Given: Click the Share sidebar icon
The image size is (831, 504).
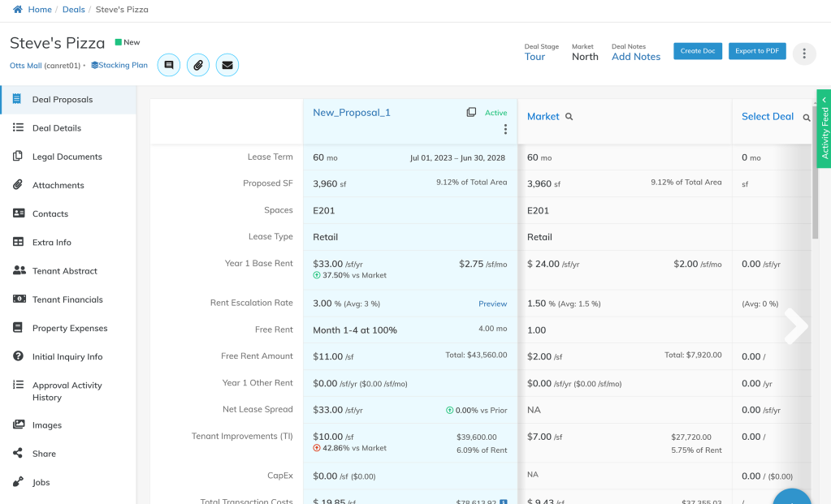Looking at the screenshot, I should click(18, 453).
